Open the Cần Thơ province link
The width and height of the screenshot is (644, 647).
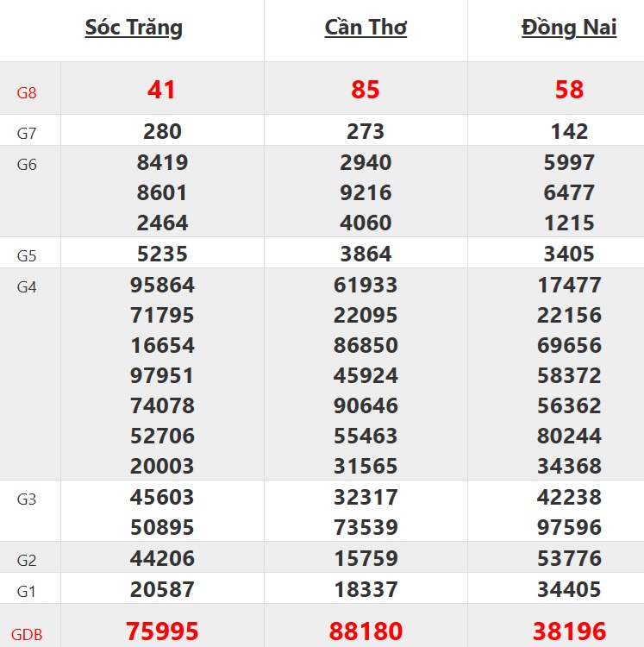[366, 28]
